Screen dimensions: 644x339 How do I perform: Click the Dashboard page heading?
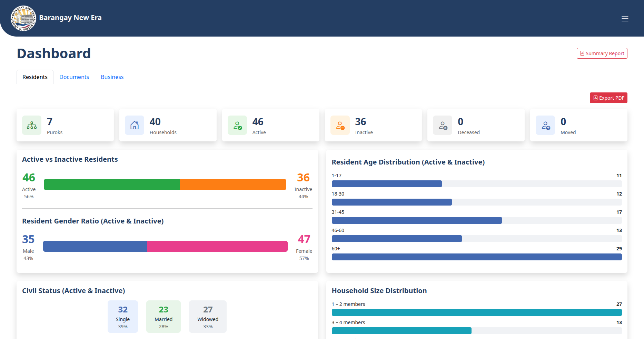54,53
